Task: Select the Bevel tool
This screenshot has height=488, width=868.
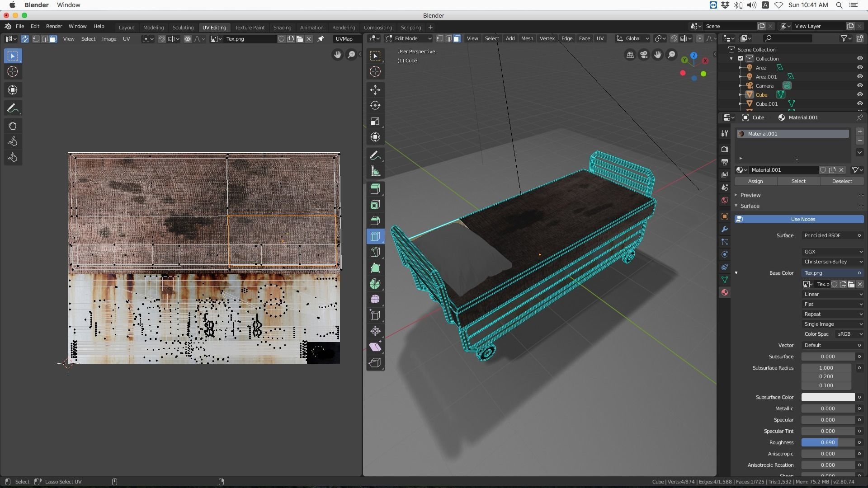Action: click(x=375, y=221)
